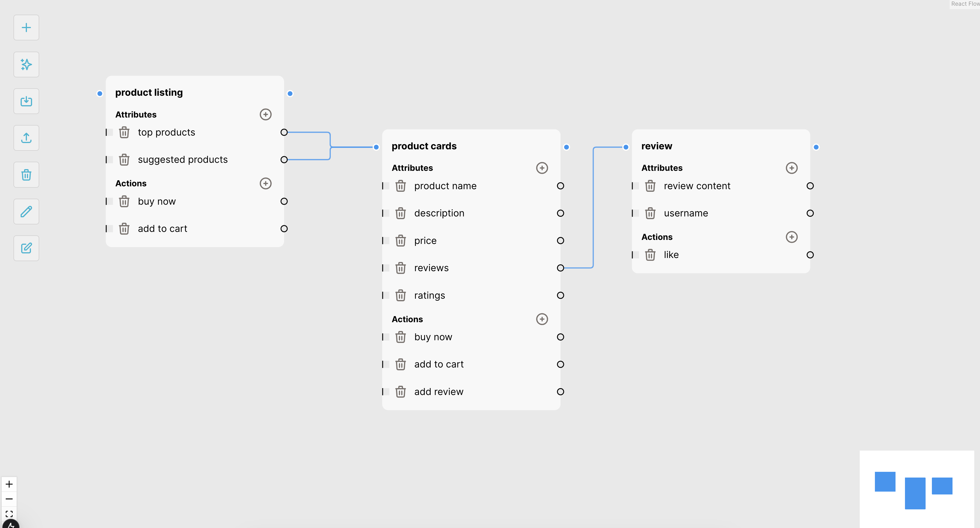980x528 pixels.
Task: Click the fit view canvas control
Action: point(9,514)
